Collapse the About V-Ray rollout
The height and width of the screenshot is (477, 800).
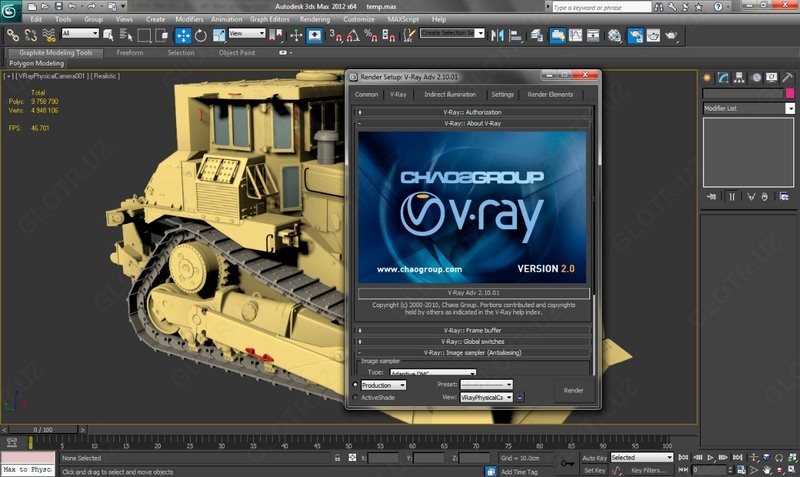click(472, 123)
